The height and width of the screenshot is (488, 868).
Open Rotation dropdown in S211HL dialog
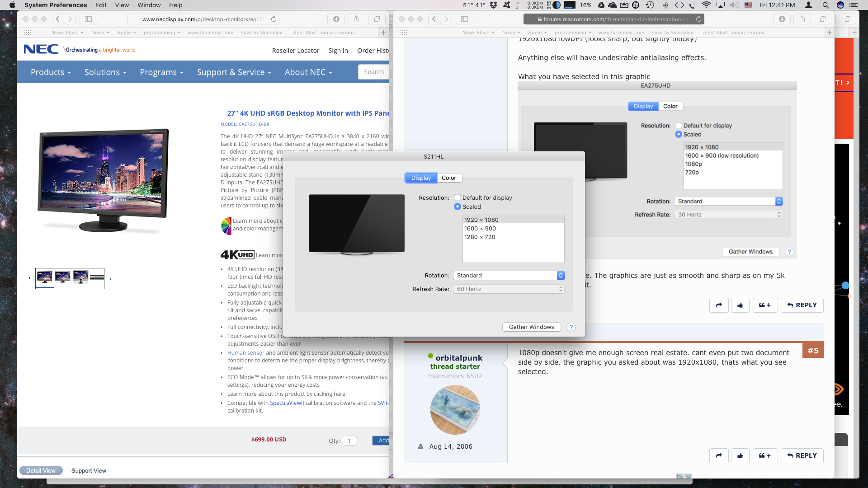pyautogui.click(x=509, y=275)
